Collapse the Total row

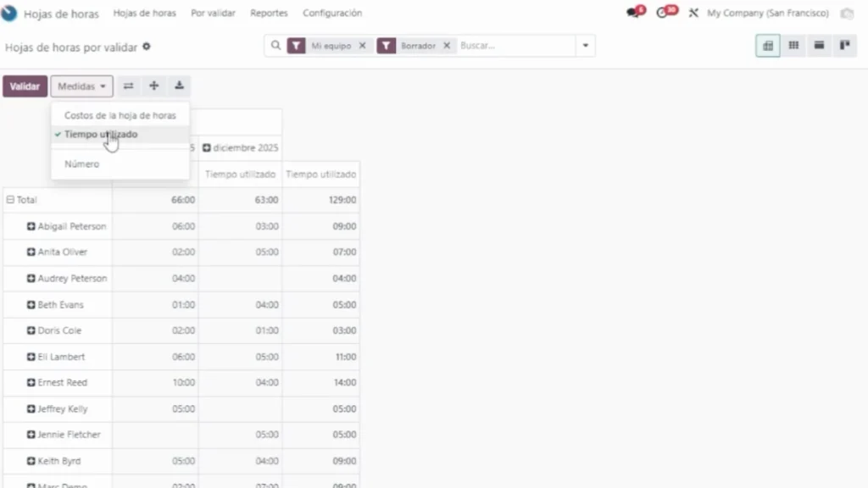[10, 200]
